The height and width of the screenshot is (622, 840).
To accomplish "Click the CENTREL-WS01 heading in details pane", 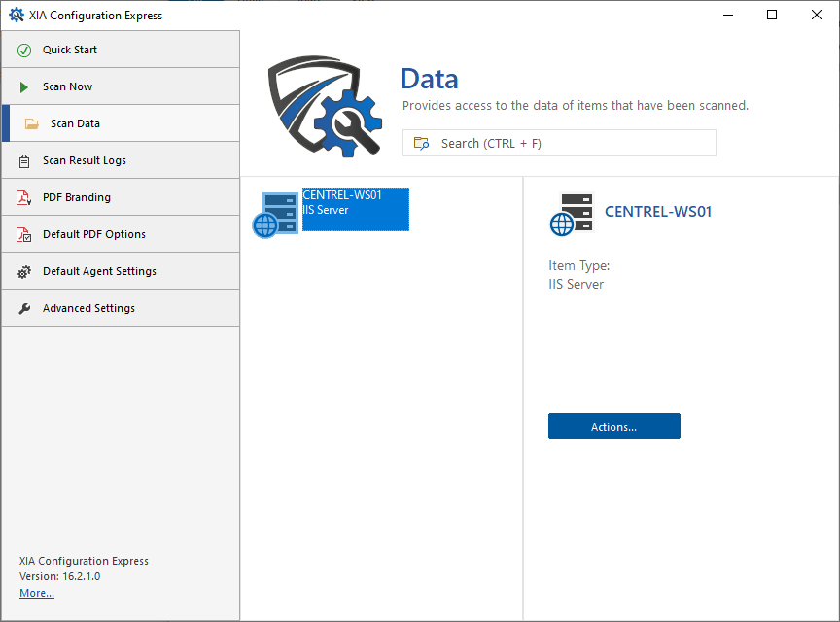I will 658,212.
